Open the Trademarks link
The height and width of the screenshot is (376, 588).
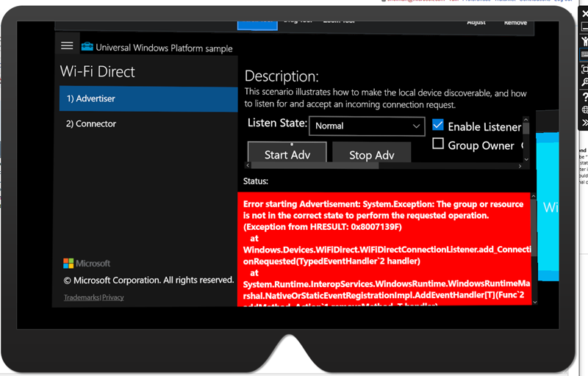tap(82, 297)
